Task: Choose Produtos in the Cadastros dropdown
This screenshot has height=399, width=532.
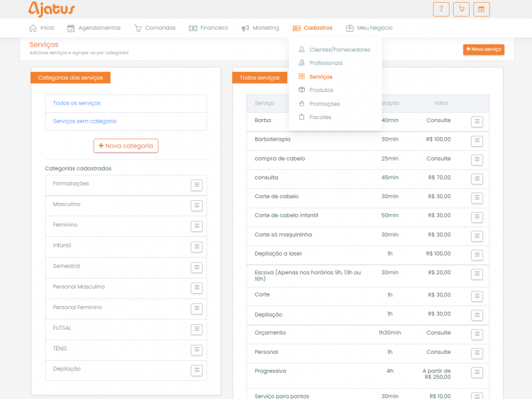Action: 321,90
